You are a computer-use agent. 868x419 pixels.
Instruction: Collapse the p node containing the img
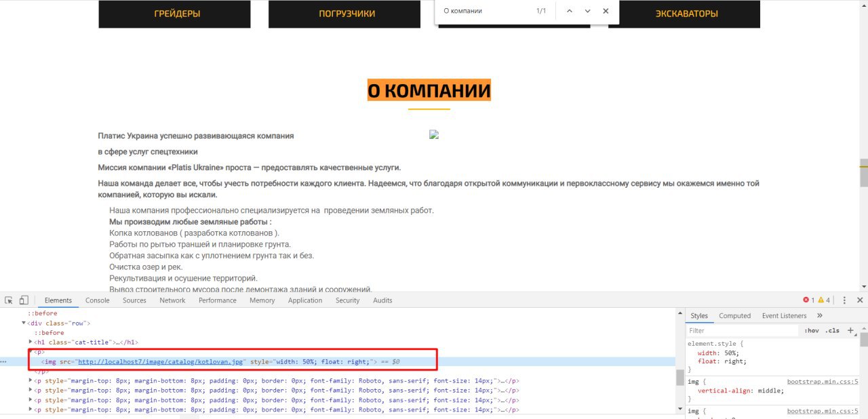(x=31, y=352)
